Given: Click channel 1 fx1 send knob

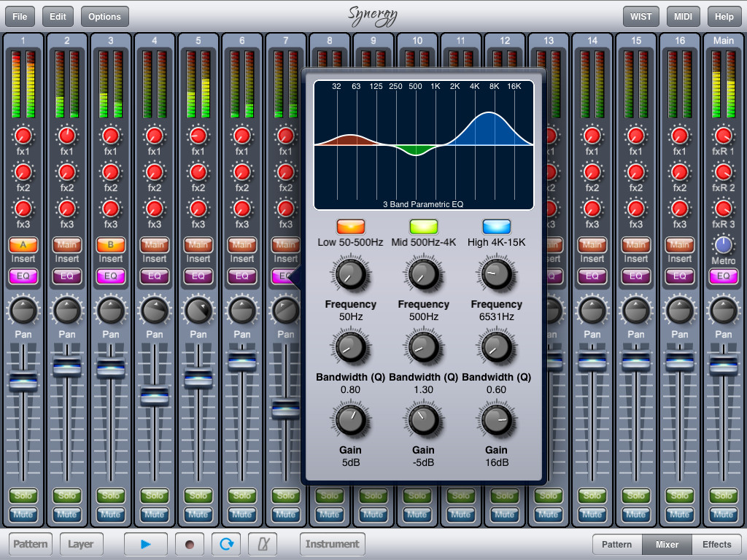Looking at the screenshot, I should (x=23, y=136).
